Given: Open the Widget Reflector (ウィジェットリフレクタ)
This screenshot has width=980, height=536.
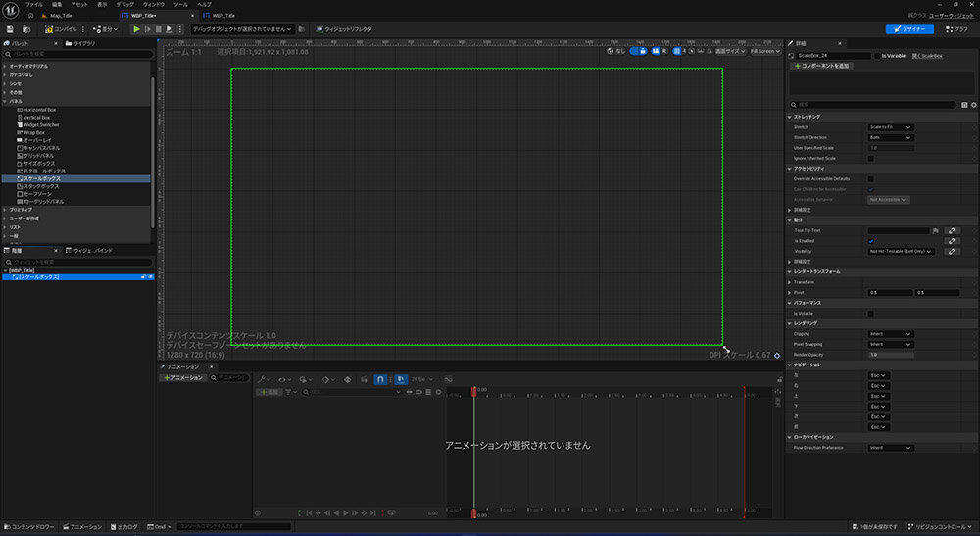Looking at the screenshot, I should [346, 29].
